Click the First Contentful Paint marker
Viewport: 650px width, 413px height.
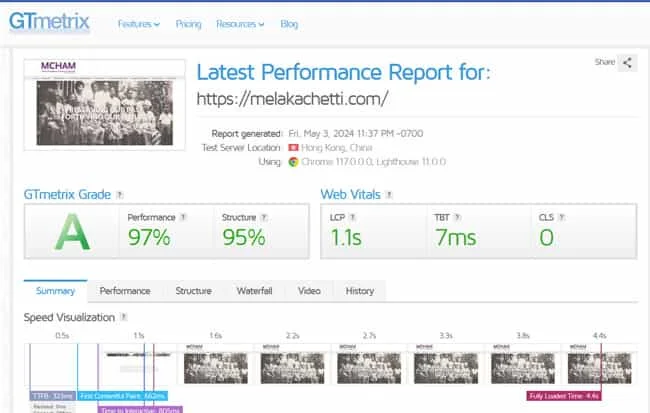coord(123,396)
